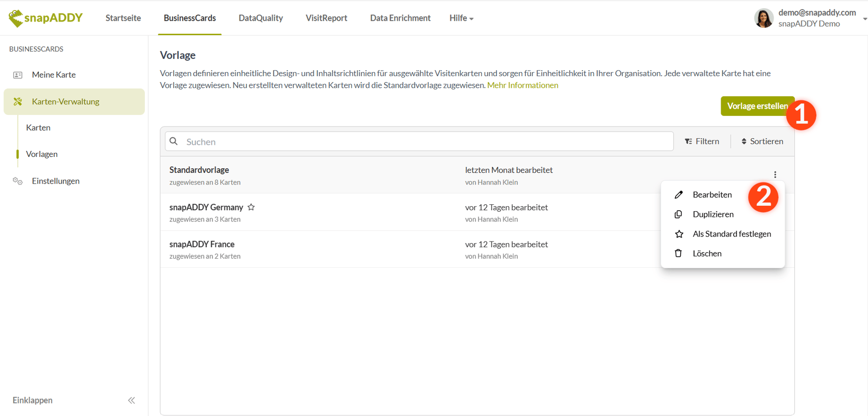Select Bearbeiten from the context menu
868x416 pixels.
712,195
